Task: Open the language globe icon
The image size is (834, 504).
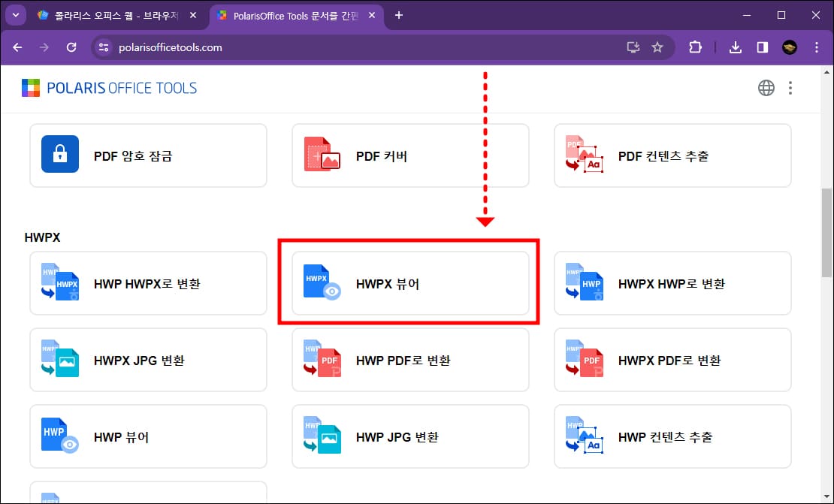Action: click(x=766, y=88)
